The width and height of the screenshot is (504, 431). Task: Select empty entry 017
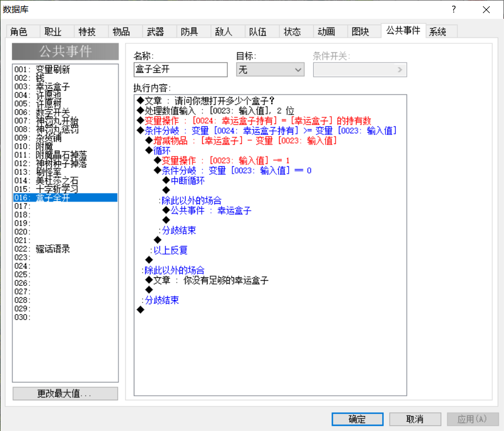point(65,206)
